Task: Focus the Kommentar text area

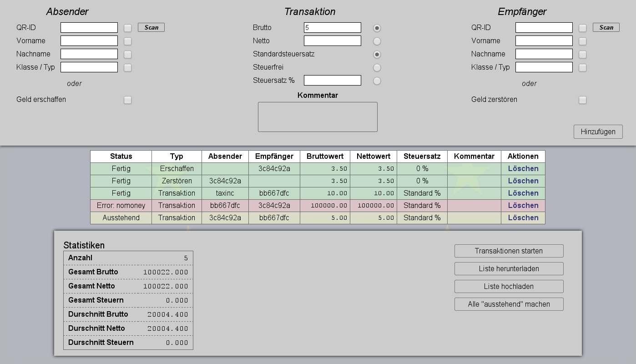Action: (x=318, y=117)
